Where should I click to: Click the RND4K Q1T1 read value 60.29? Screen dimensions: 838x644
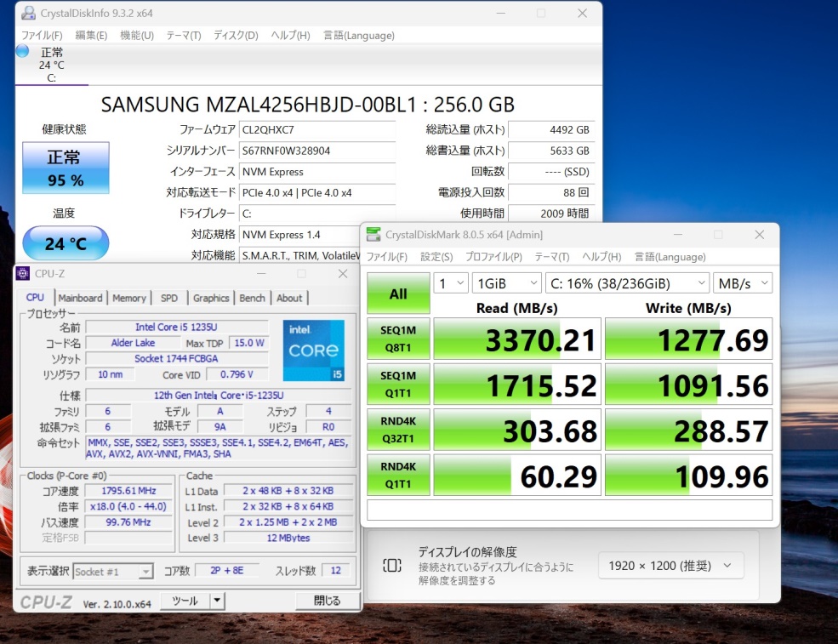click(517, 476)
